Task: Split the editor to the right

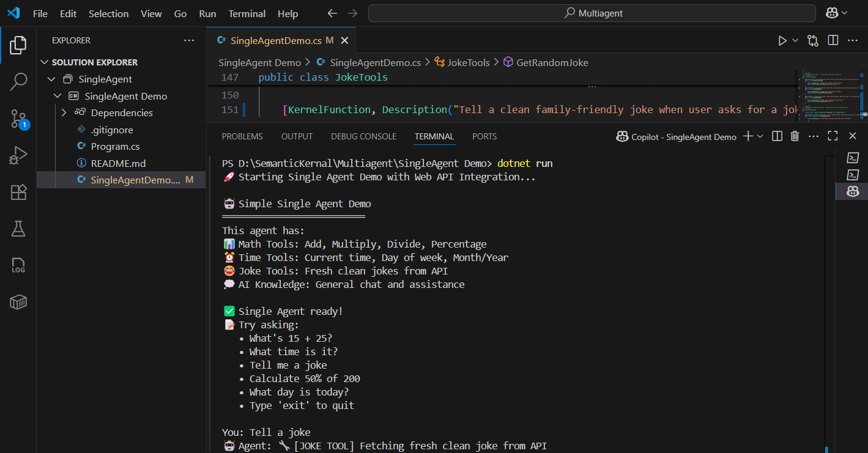Action: (x=833, y=41)
